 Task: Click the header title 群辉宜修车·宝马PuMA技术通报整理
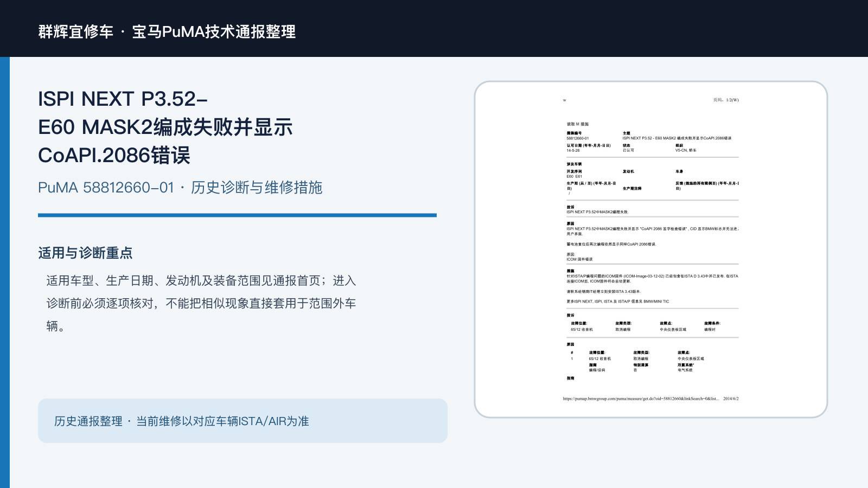coord(167,31)
